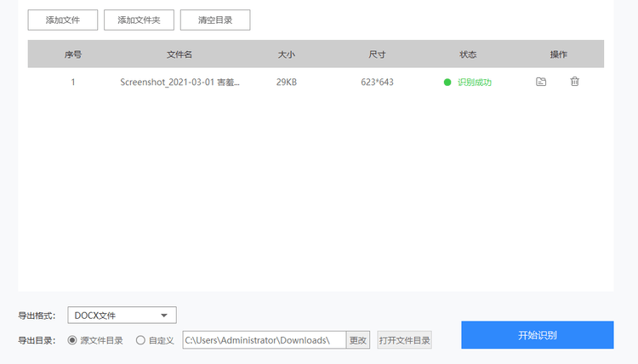
Task: Click the 打开文件目录 button
Action: [x=404, y=340]
